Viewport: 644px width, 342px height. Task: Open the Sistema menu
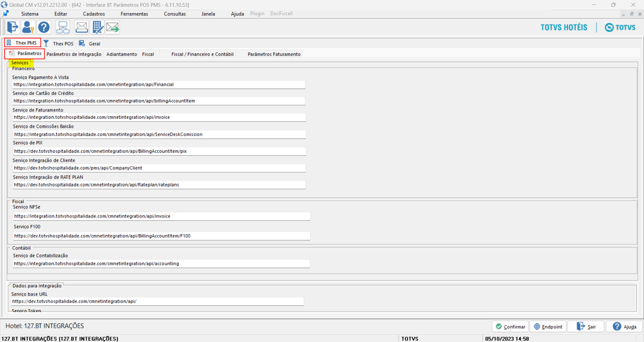coord(30,14)
